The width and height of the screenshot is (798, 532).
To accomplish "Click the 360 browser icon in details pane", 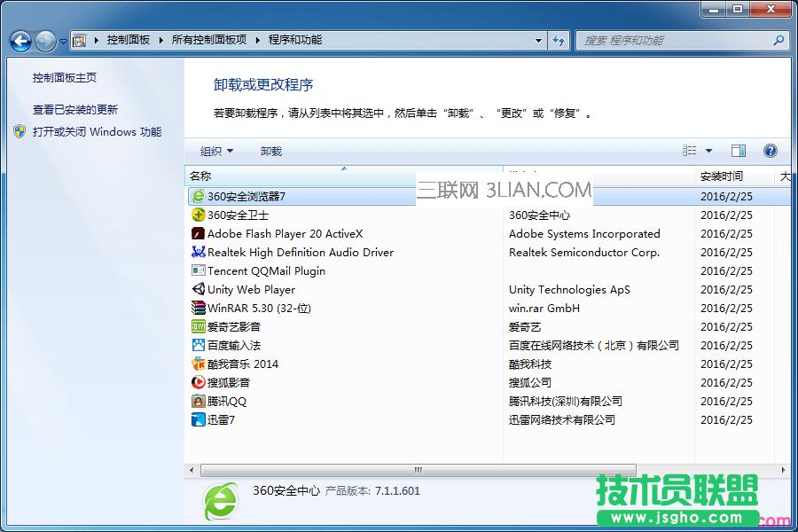I will point(221,502).
